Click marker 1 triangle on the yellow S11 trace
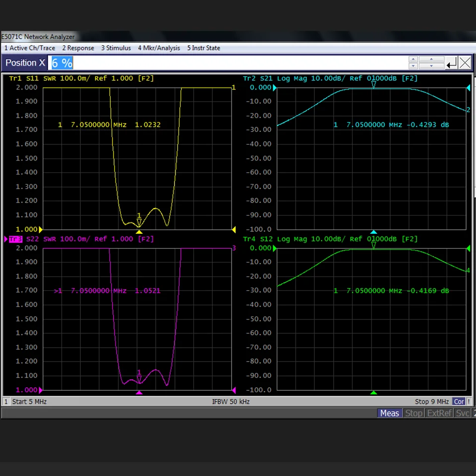This screenshot has height=476, width=476. click(139, 223)
